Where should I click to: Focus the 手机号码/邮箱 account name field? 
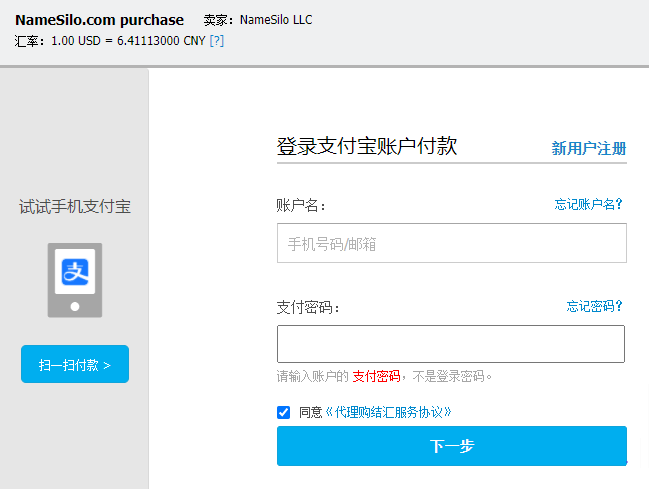coord(452,243)
